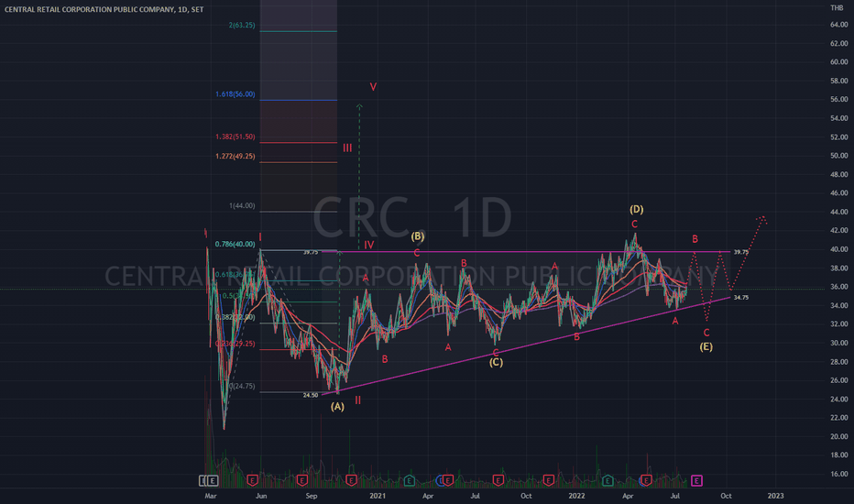The height and width of the screenshot is (504, 854).
Task: Click the THB currency label
Action: [837, 7]
